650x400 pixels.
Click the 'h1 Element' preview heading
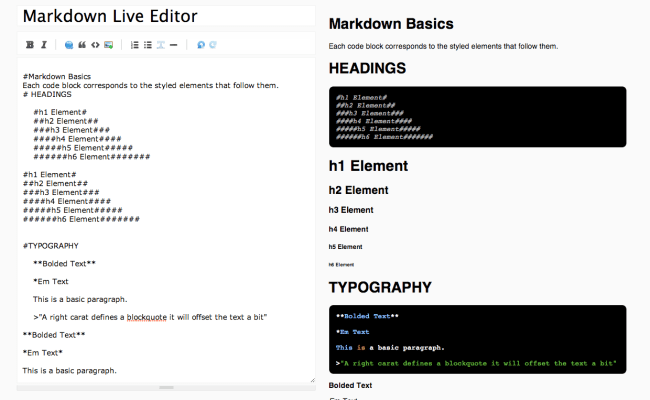pyautogui.click(x=368, y=166)
